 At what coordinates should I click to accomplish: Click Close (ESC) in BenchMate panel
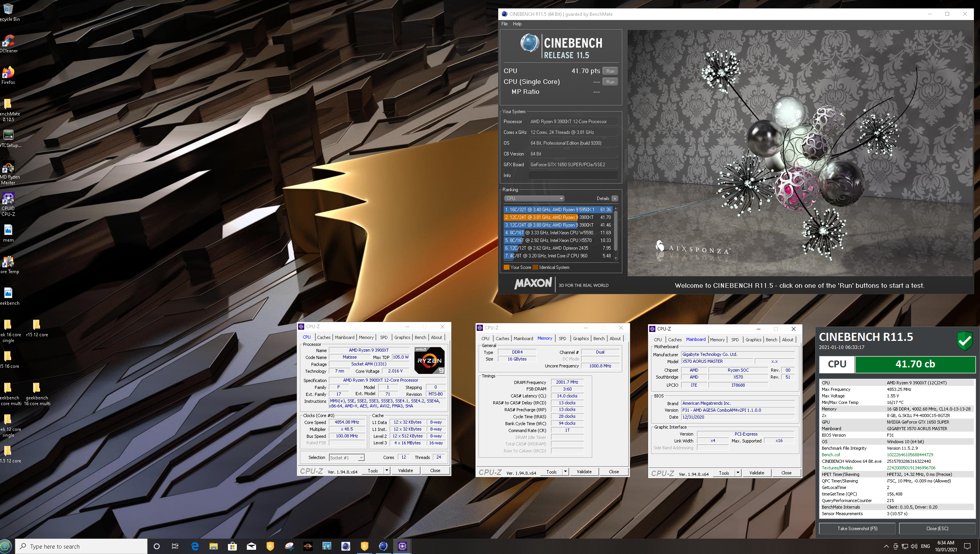coord(937,529)
